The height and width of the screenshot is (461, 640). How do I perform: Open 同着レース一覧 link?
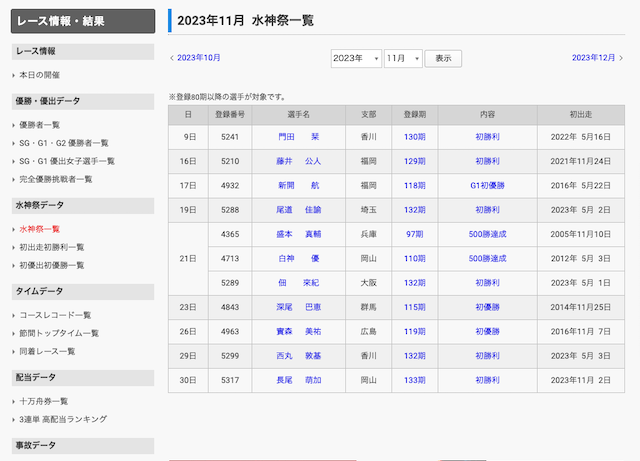pos(47,352)
